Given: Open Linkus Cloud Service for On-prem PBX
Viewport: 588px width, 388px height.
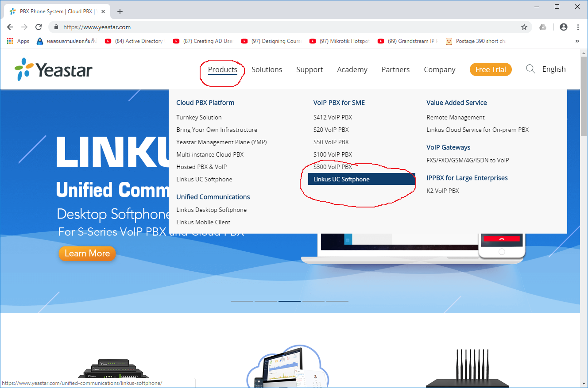Looking at the screenshot, I should click(478, 130).
